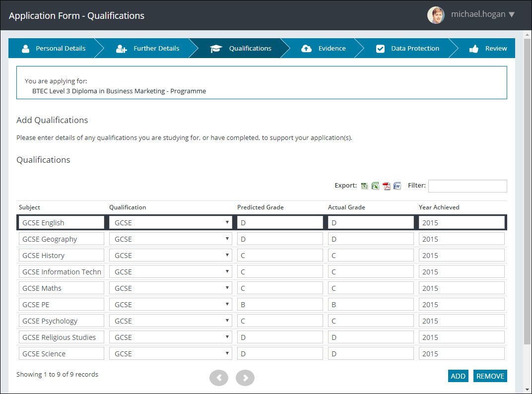532x394 pixels.
Task: Export qualifications as CSV file
Action: pos(365,186)
